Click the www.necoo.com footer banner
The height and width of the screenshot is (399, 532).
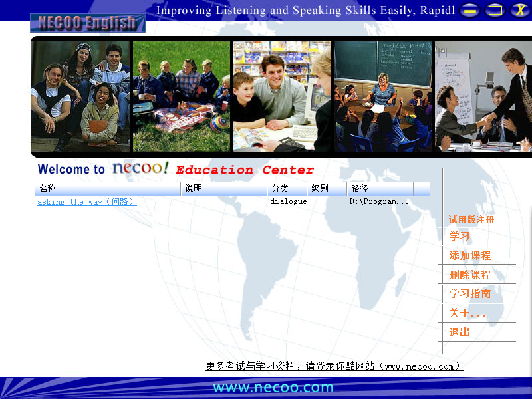[273, 387]
